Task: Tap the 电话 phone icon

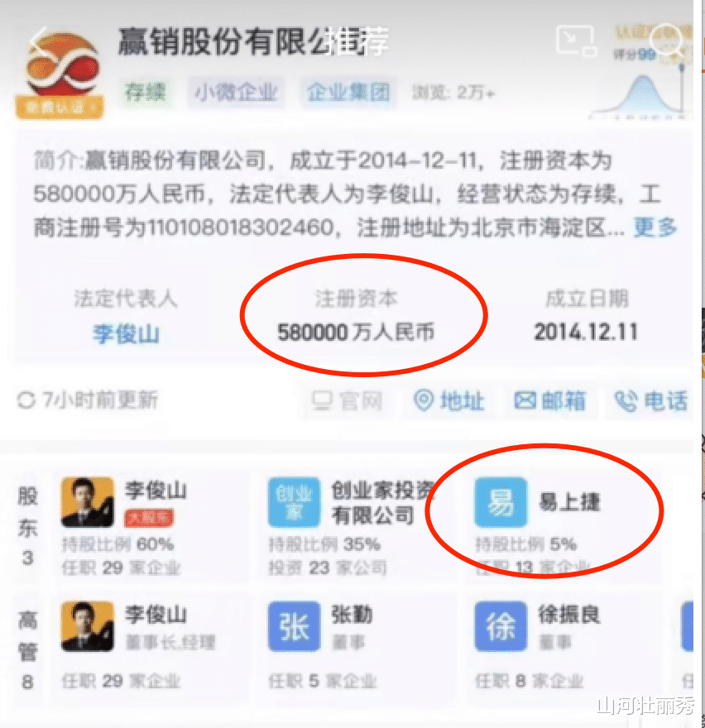Action: [x=626, y=400]
